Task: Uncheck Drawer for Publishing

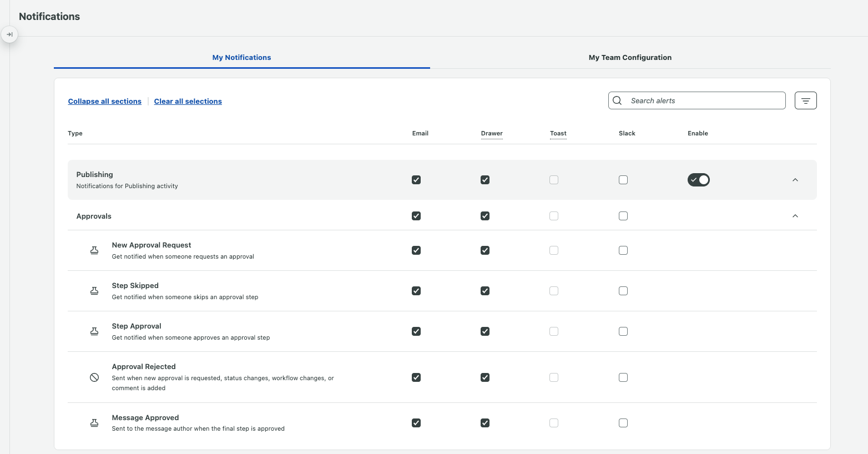Action: tap(485, 180)
